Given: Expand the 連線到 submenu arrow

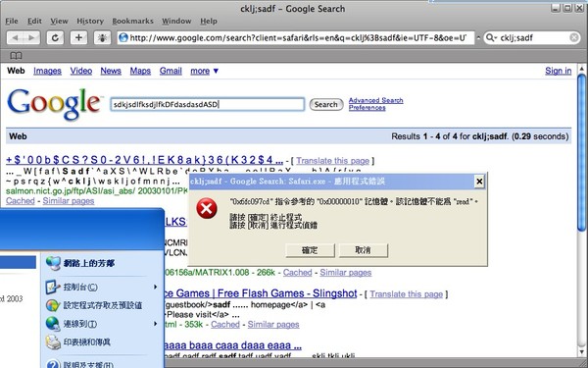Looking at the screenshot, I should [155, 323].
